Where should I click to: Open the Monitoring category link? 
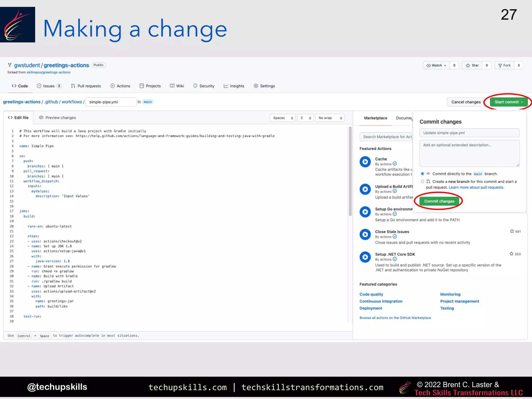click(450, 294)
